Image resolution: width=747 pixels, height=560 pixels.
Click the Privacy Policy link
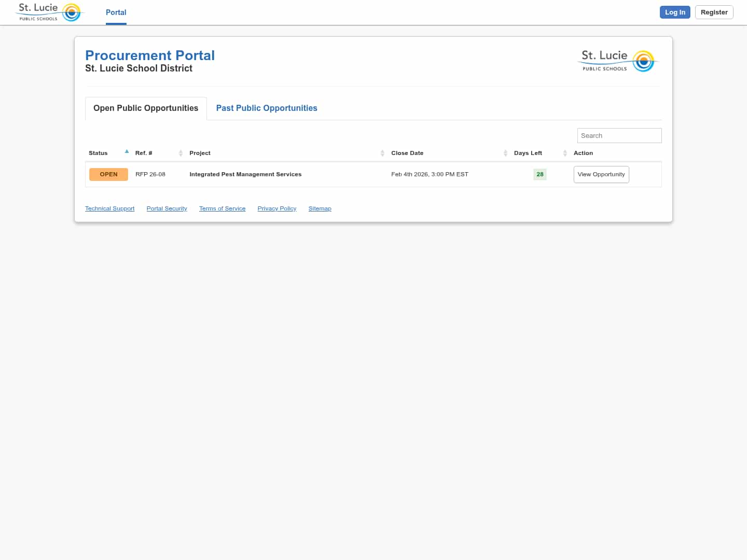point(276,208)
